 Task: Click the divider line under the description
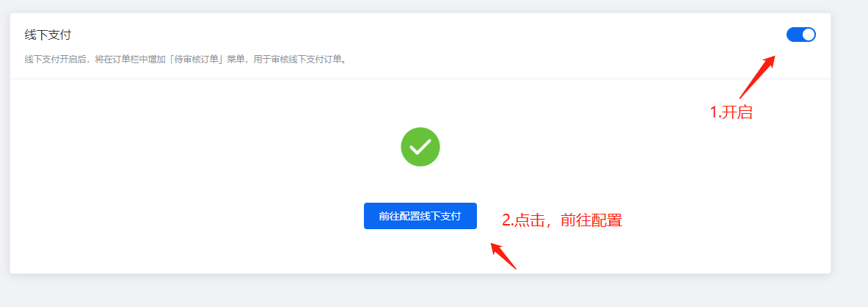click(x=420, y=79)
